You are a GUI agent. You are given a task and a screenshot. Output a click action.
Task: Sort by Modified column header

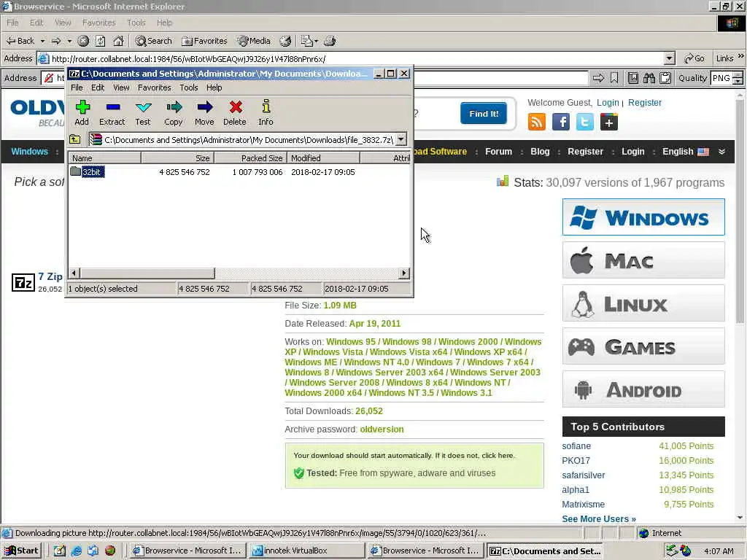pyautogui.click(x=323, y=158)
